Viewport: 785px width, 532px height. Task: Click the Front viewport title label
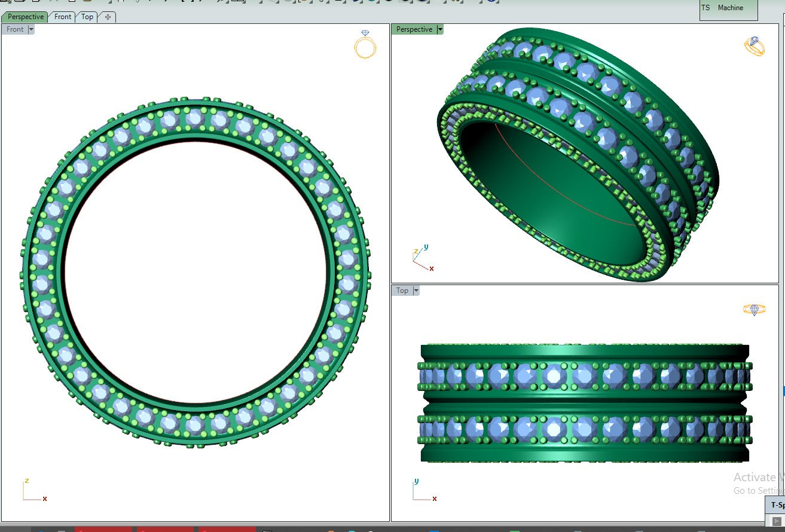(x=15, y=29)
